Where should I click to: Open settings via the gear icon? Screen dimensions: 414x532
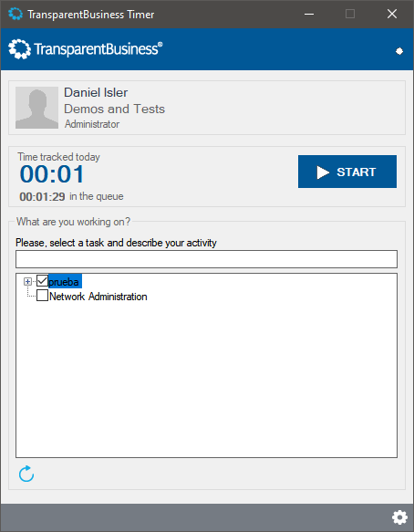pos(399,517)
